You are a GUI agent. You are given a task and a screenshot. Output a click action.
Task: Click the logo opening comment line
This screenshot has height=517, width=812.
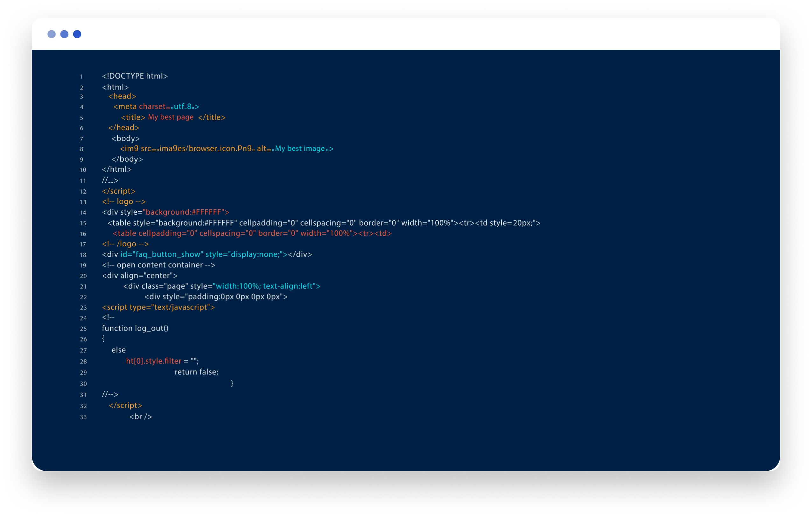[124, 202]
